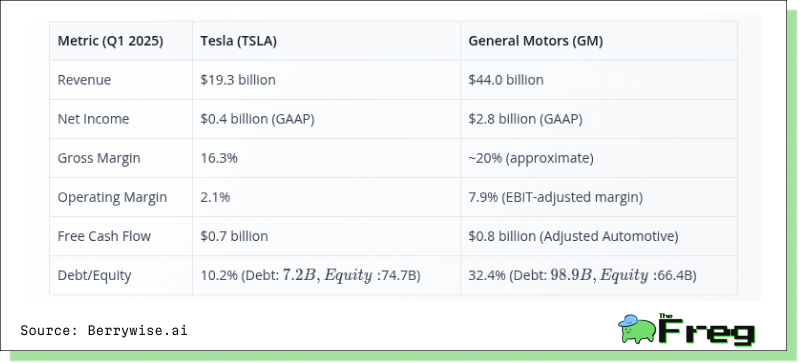Click Tesla's 10.2% Debt/Equity cell

pyautogui.click(x=327, y=275)
